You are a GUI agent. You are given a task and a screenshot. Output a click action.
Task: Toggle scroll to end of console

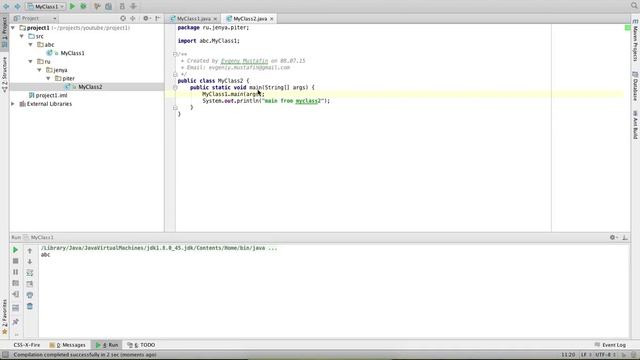(30, 284)
